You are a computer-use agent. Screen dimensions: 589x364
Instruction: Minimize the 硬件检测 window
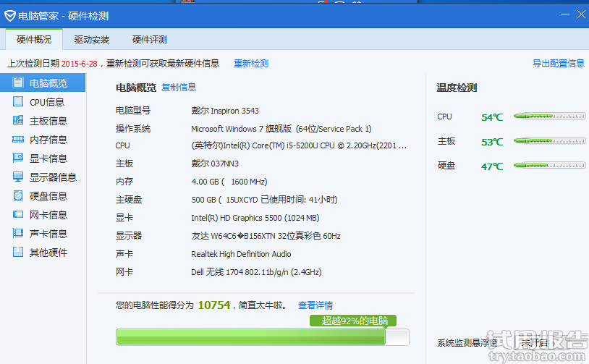pyautogui.click(x=565, y=14)
